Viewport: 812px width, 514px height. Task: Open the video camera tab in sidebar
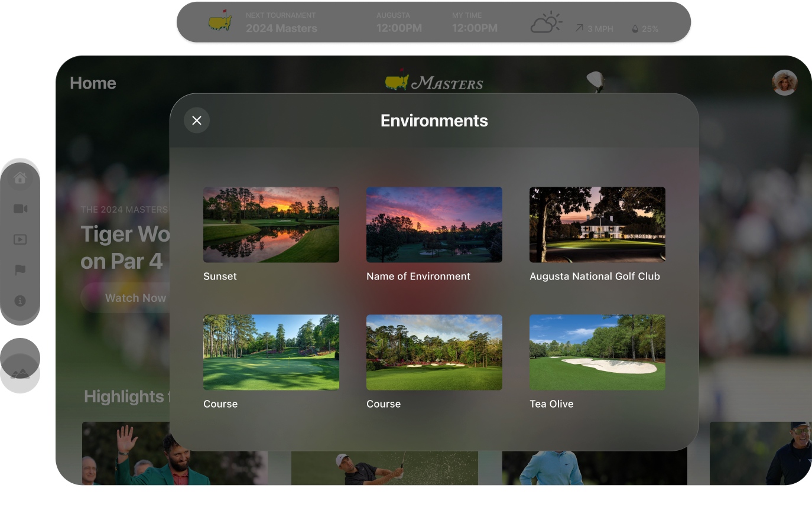click(20, 209)
